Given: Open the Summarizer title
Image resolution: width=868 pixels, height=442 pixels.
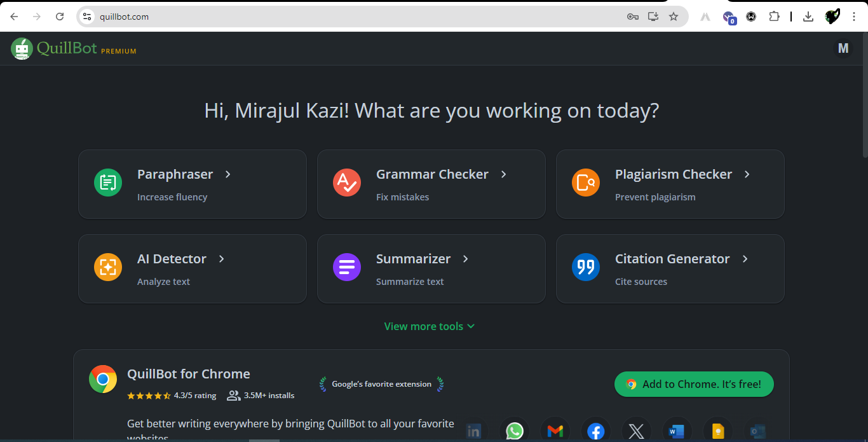Looking at the screenshot, I should click(413, 259).
